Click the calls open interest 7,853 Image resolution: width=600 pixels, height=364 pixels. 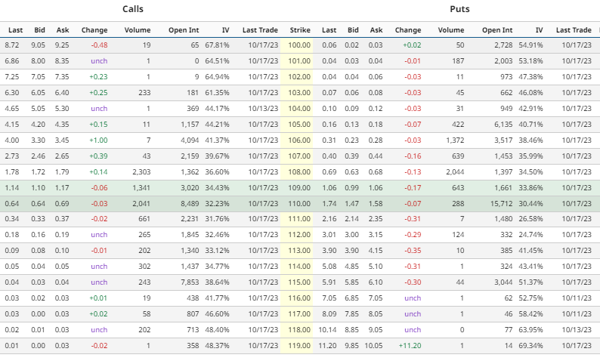190,282
